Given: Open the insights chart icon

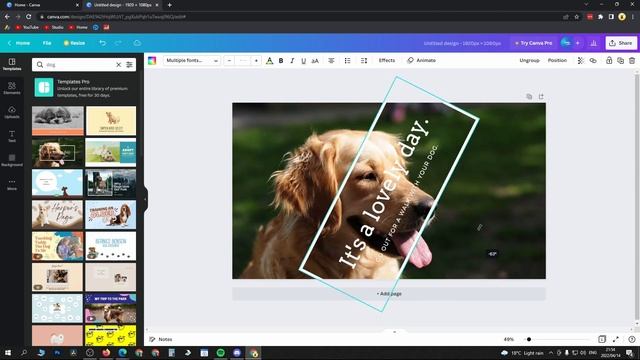Looking at the screenshot, I should click(x=593, y=43).
